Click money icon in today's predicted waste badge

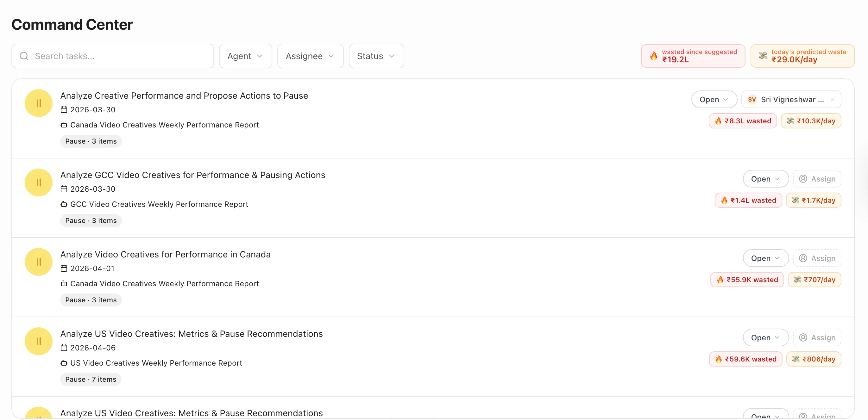point(763,56)
